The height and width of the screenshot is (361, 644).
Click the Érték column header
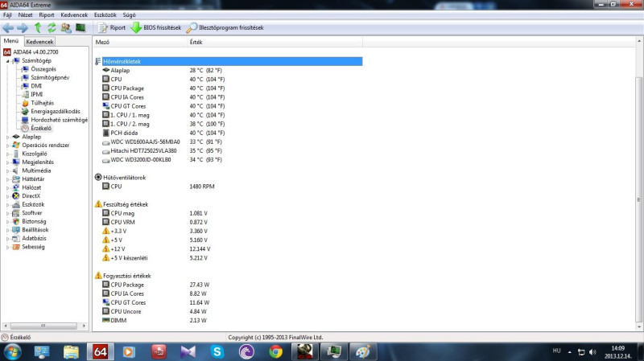pyautogui.click(x=275, y=42)
